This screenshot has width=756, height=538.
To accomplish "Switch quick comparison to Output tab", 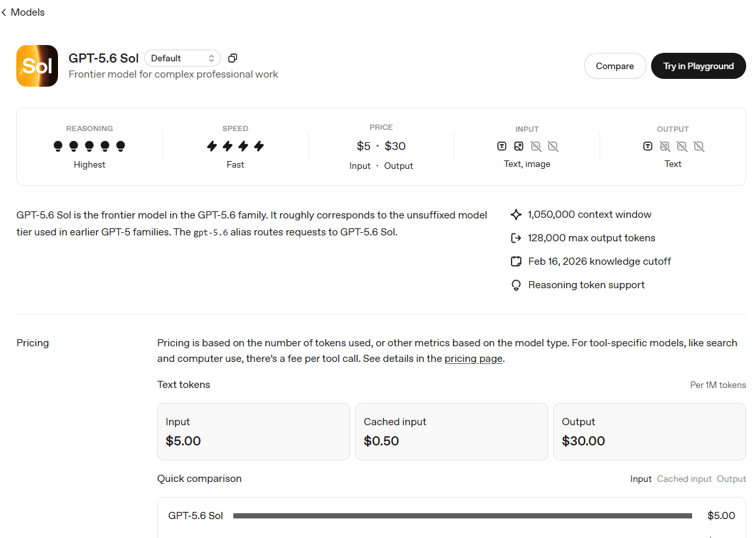I will coord(731,479).
